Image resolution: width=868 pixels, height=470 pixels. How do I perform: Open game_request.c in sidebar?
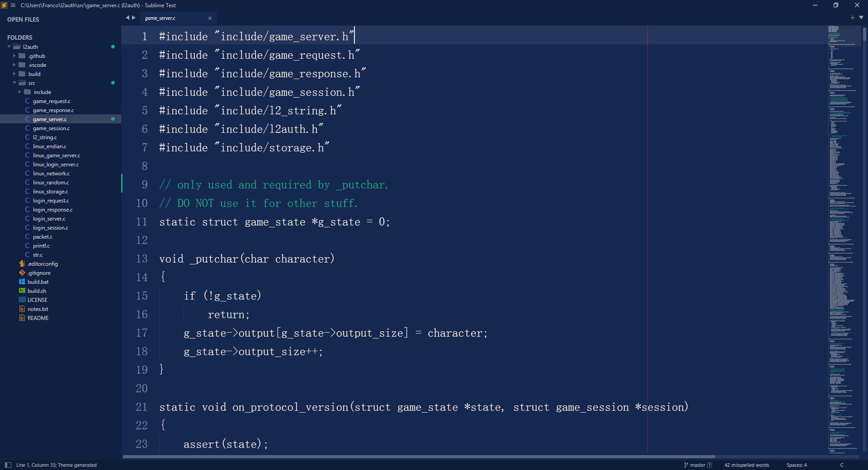coord(52,101)
